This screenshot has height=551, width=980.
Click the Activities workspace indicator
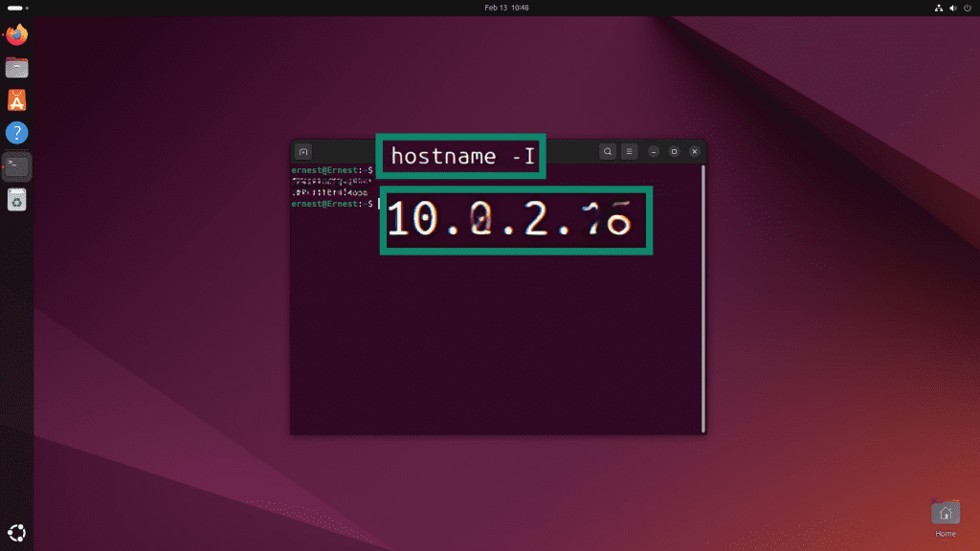(17, 8)
